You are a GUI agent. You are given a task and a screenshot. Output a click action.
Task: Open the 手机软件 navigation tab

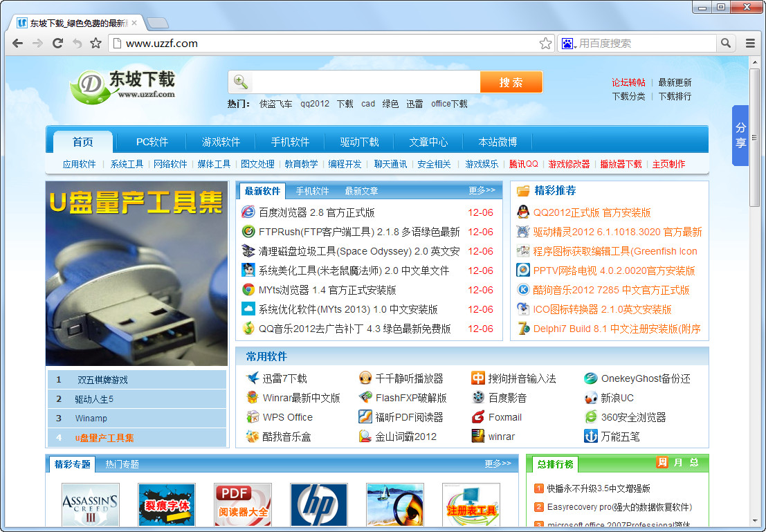(x=290, y=142)
